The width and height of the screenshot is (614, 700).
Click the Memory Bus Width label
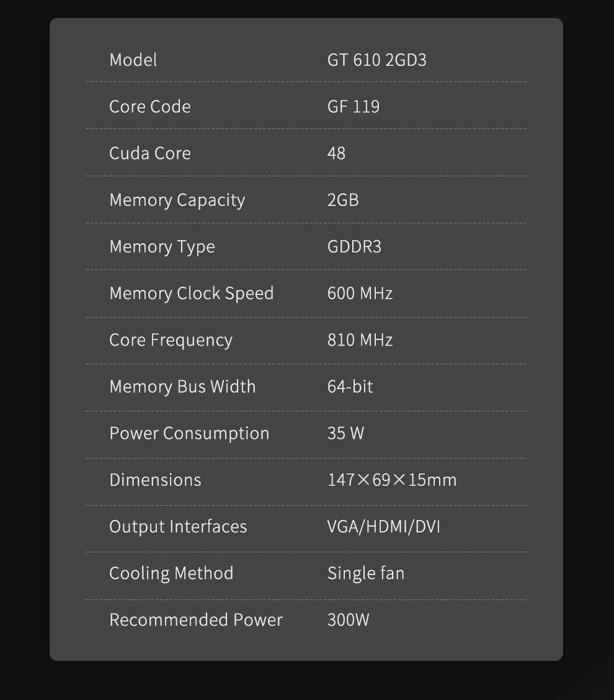(182, 387)
